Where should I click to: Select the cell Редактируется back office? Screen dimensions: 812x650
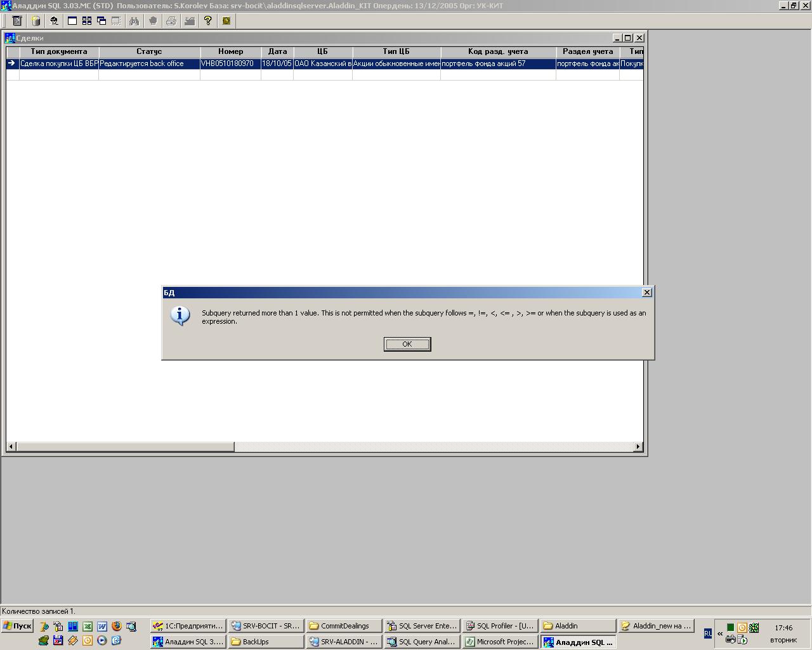[x=149, y=63]
